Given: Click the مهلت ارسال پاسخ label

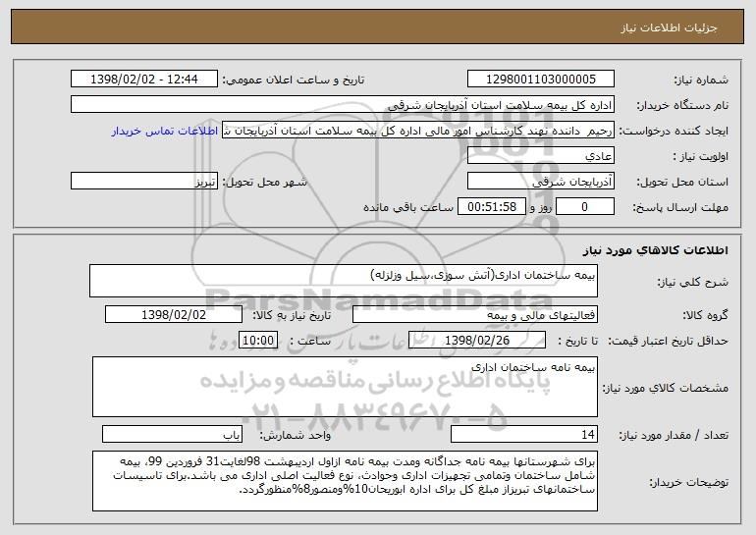Looking at the screenshot, I should 680,207.
